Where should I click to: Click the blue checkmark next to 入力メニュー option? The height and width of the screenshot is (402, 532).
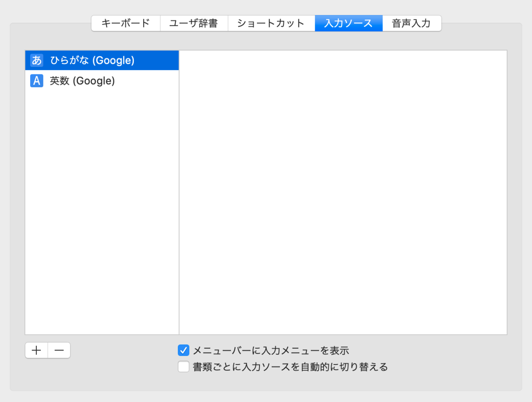pos(183,350)
